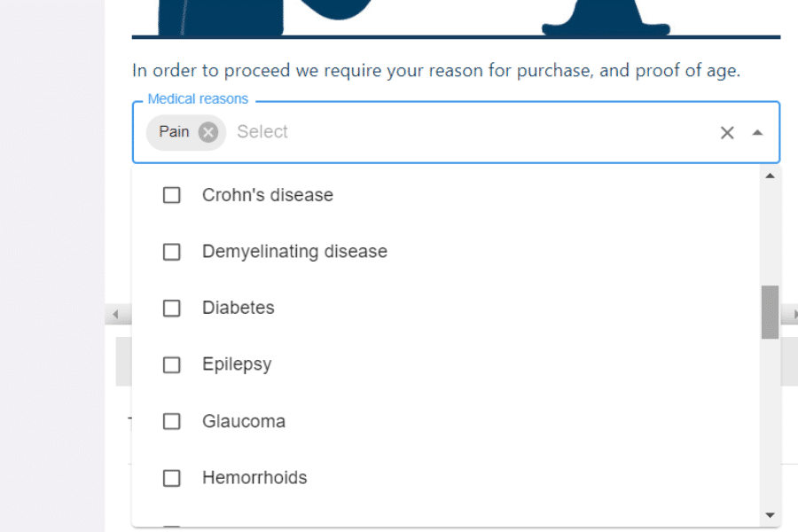
Task: Click the horizontal scrollbar right arrow
Action: (x=794, y=315)
